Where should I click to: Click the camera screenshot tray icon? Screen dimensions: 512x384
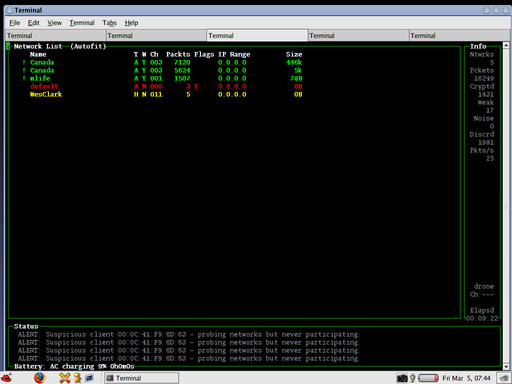coord(402,378)
